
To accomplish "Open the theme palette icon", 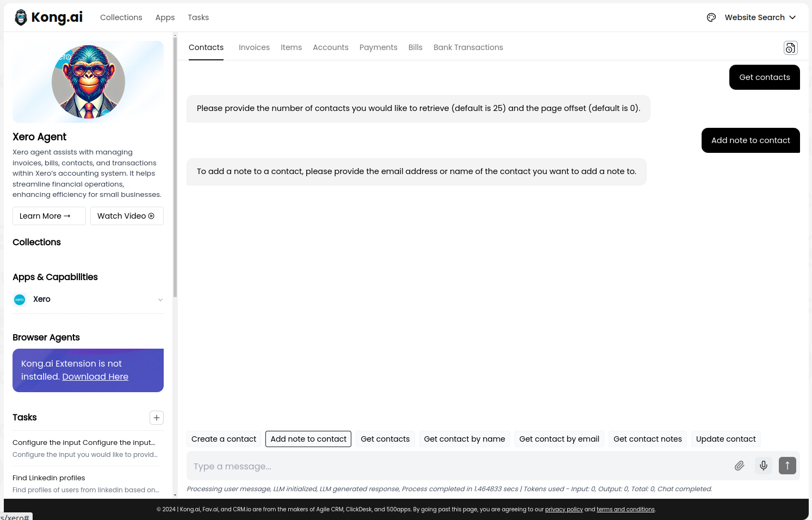I will point(711,17).
